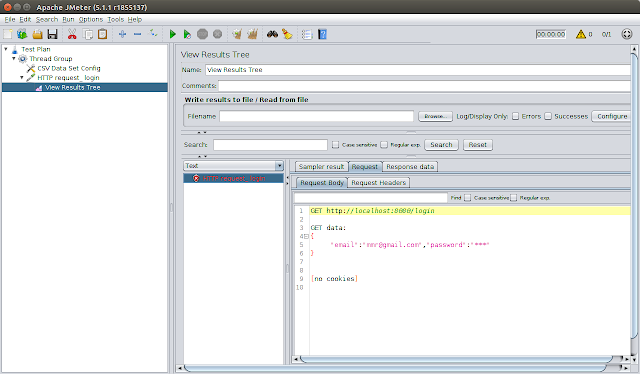Select the Request tab
This screenshot has height=374, width=640.
364,167
